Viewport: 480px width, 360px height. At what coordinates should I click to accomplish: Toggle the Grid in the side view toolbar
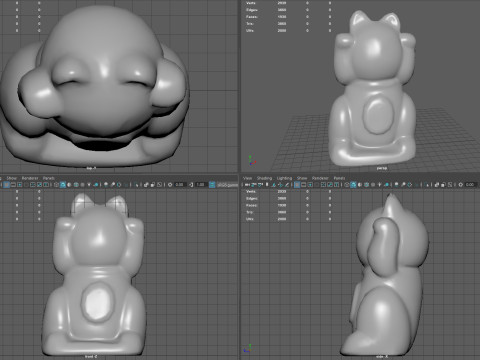[297, 184]
